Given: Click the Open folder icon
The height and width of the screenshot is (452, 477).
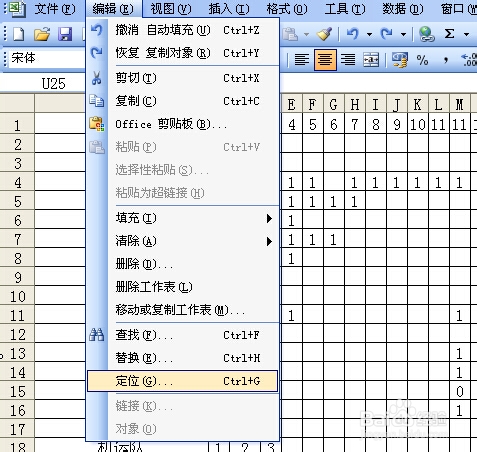Looking at the screenshot, I should point(42,34).
